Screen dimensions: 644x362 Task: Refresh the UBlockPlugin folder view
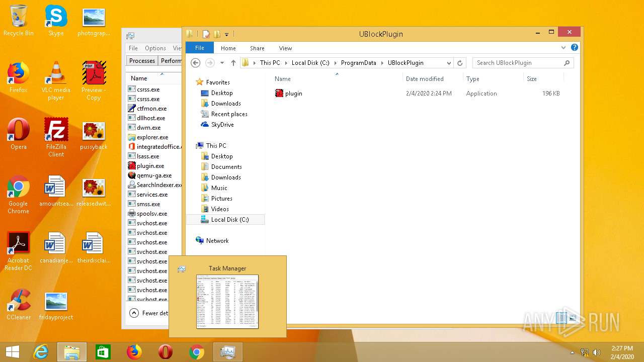[459, 63]
